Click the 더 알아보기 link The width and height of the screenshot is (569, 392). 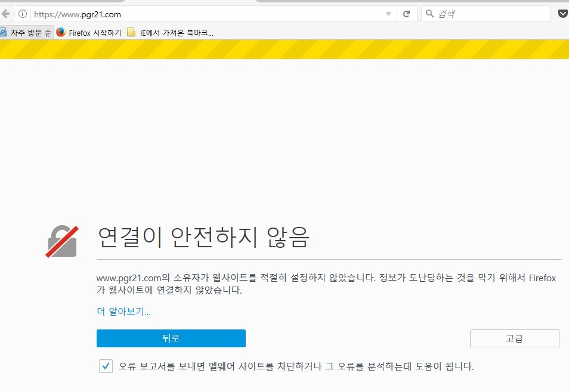pos(123,312)
